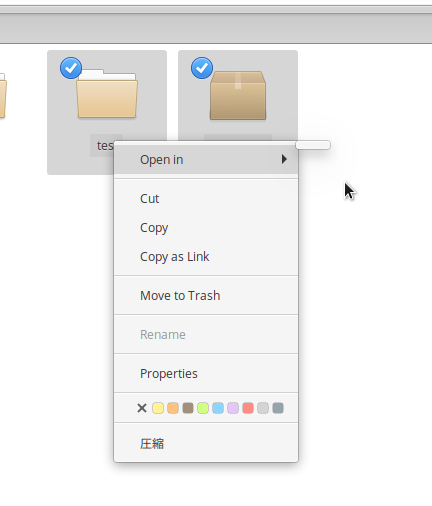Image resolution: width=432 pixels, height=506 pixels.
Task: Click the selected folder icon
Action: click(x=107, y=94)
